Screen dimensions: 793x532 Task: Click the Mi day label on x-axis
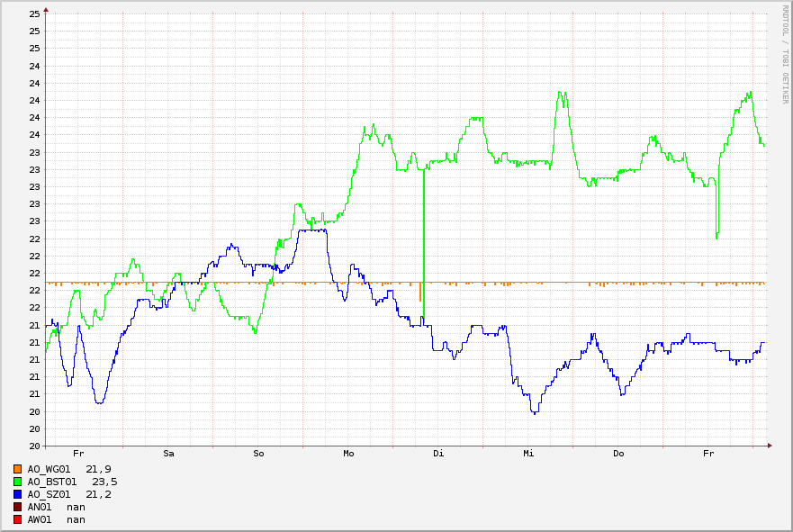[x=528, y=454]
